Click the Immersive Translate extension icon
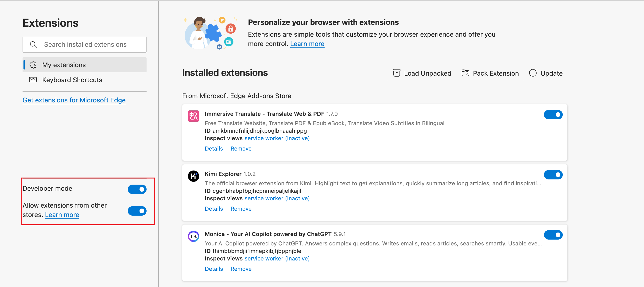Viewport: 644px width, 287px height. pyautogui.click(x=193, y=116)
